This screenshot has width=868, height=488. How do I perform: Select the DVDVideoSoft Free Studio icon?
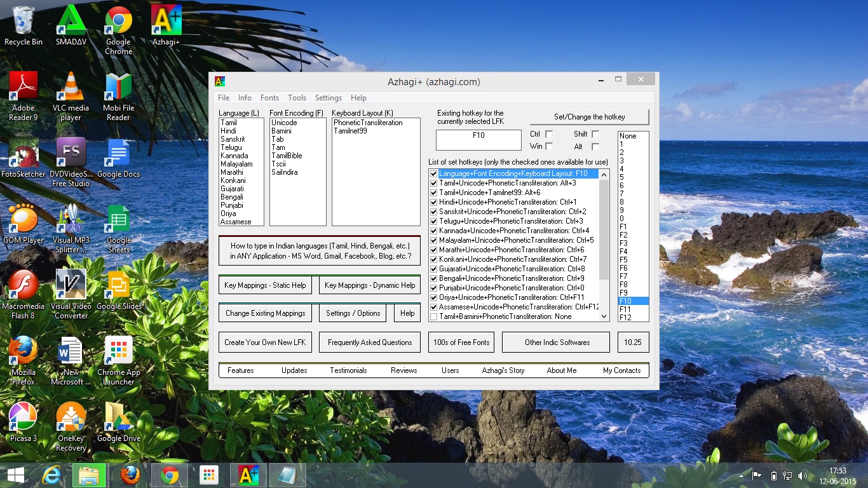71,163
